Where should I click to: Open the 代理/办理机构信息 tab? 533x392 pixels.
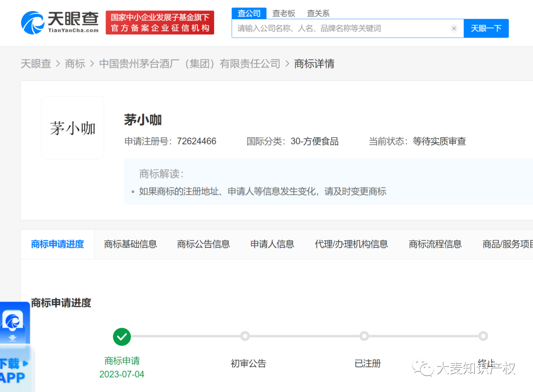pyautogui.click(x=351, y=244)
